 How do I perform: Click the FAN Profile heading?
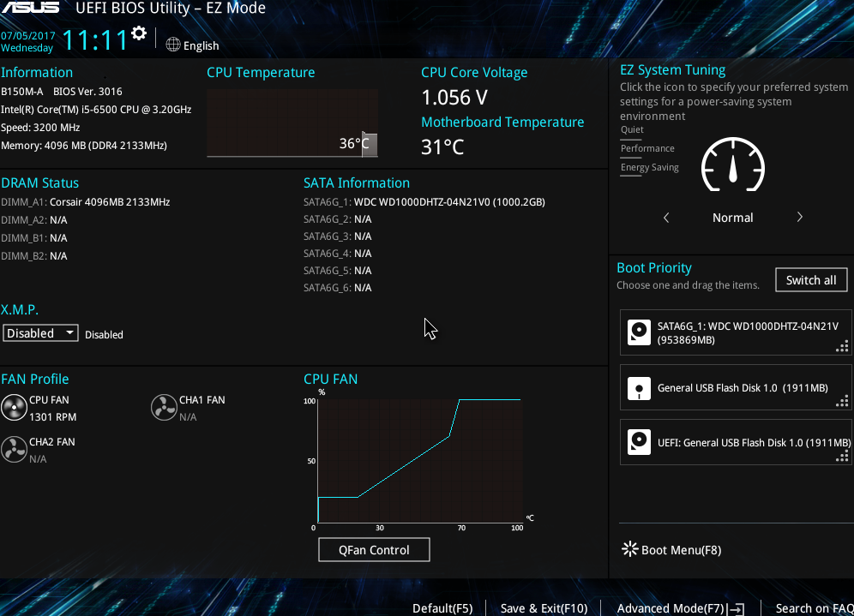35,379
